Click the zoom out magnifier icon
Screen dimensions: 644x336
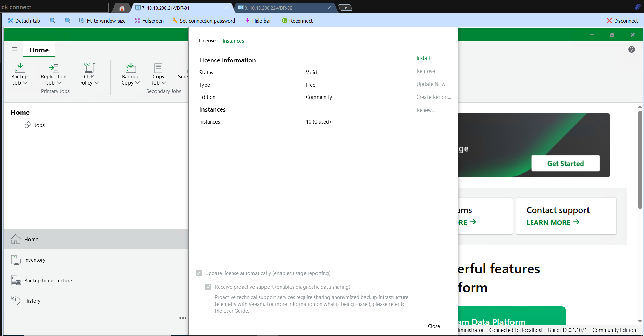coord(68,21)
